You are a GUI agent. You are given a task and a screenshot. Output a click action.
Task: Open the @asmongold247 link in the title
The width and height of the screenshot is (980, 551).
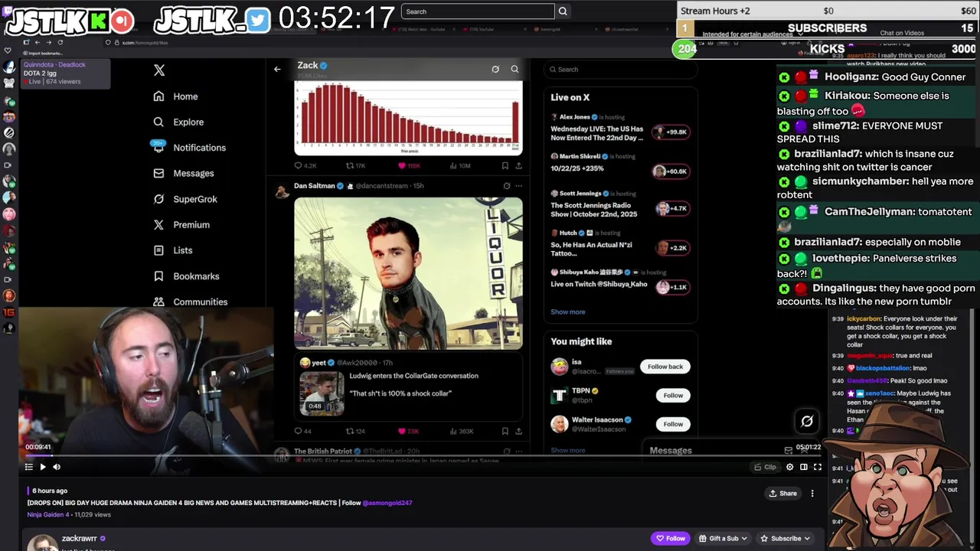coord(387,503)
